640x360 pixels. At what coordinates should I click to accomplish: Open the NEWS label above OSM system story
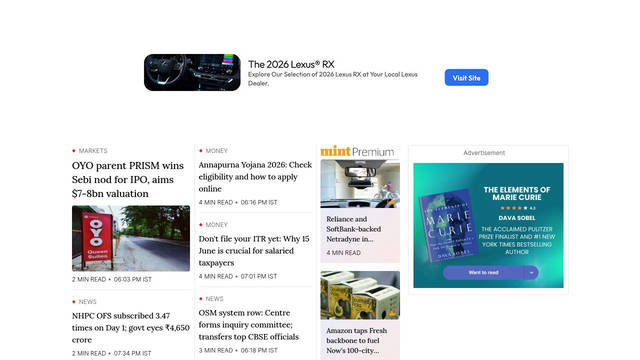tap(214, 298)
